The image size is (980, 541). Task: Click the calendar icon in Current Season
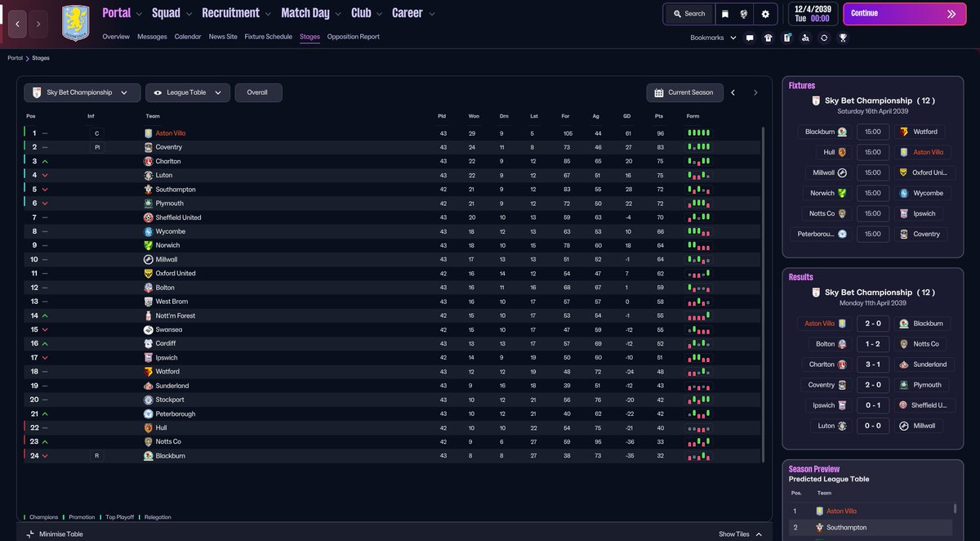pos(659,93)
